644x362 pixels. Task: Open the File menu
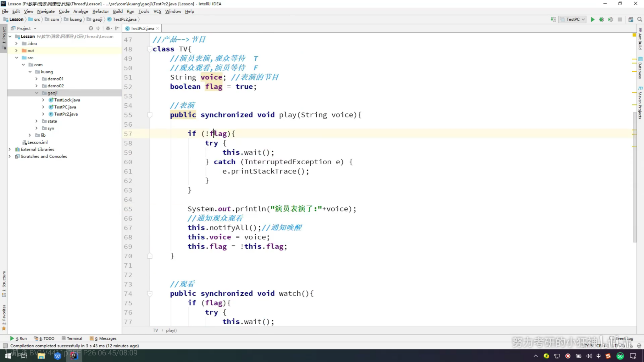[5, 11]
